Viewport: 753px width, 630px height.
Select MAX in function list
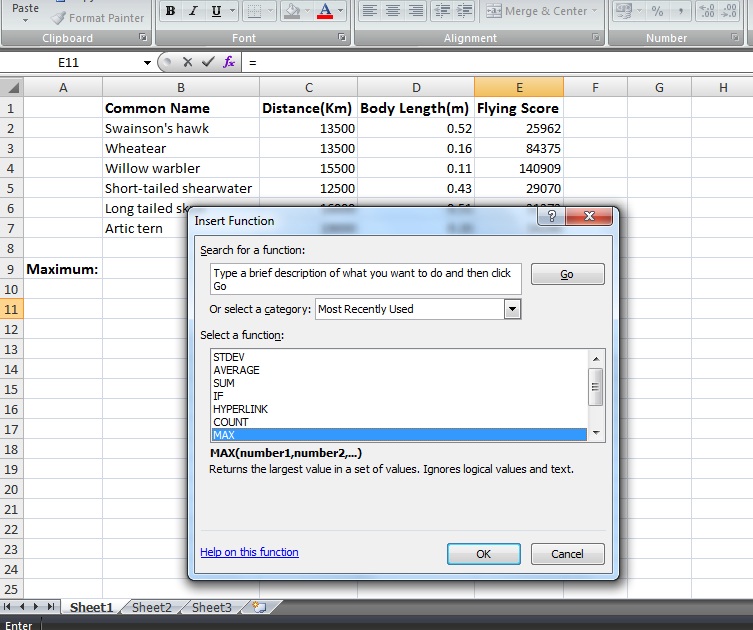tap(399, 435)
